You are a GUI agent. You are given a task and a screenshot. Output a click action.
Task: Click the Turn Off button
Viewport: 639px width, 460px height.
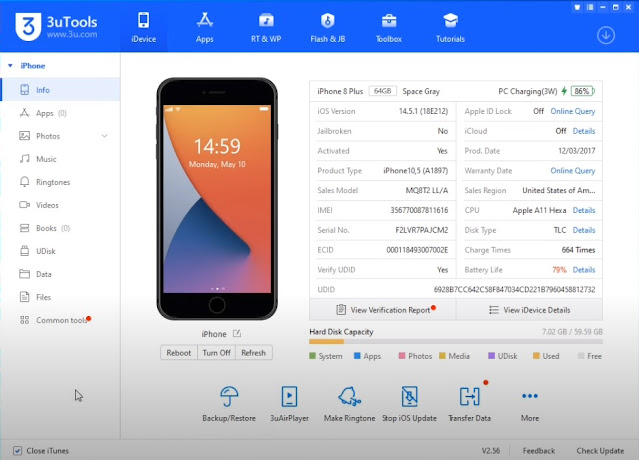216,353
